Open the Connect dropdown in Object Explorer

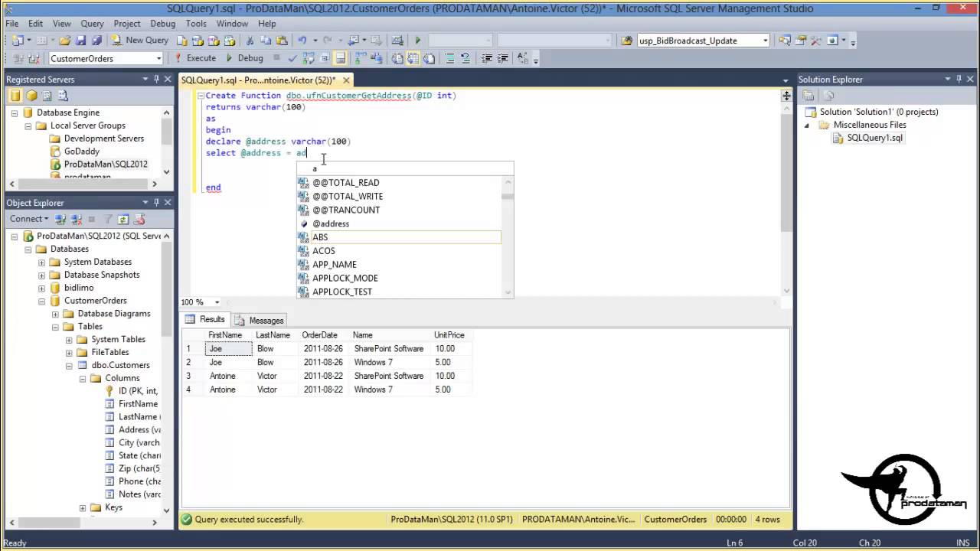click(x=46, y=219)
